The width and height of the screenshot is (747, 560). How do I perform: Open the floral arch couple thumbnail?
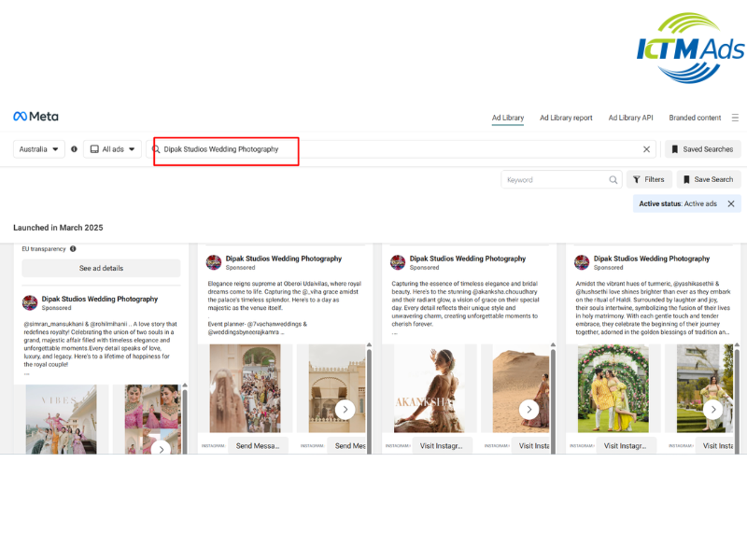tap(613, 388)
